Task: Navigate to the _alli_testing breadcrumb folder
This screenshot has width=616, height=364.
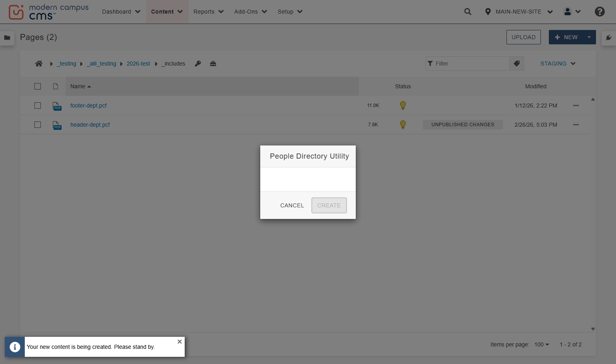Action: (x=102, y=64)
